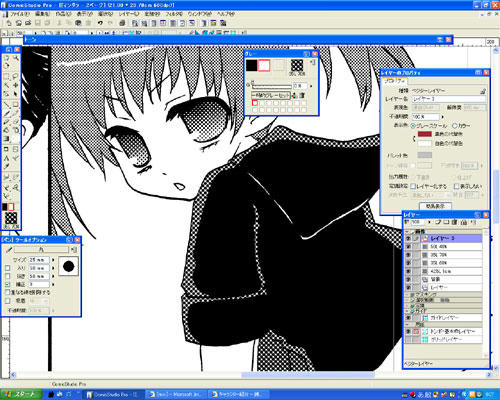Hide the ガイドレイヤー guide layer
Screen dimensions: 500x400
pyautogui.click(x=408, y=318)
